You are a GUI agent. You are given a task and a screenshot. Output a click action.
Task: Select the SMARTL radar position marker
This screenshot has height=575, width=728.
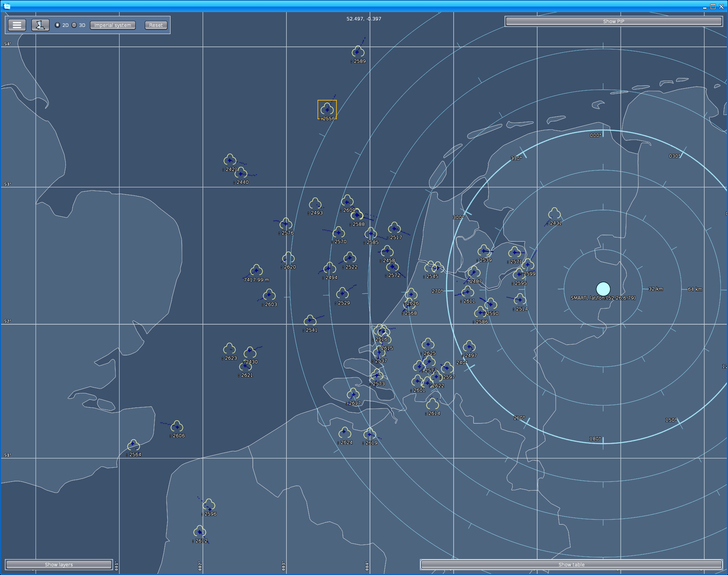click(603, 289)
